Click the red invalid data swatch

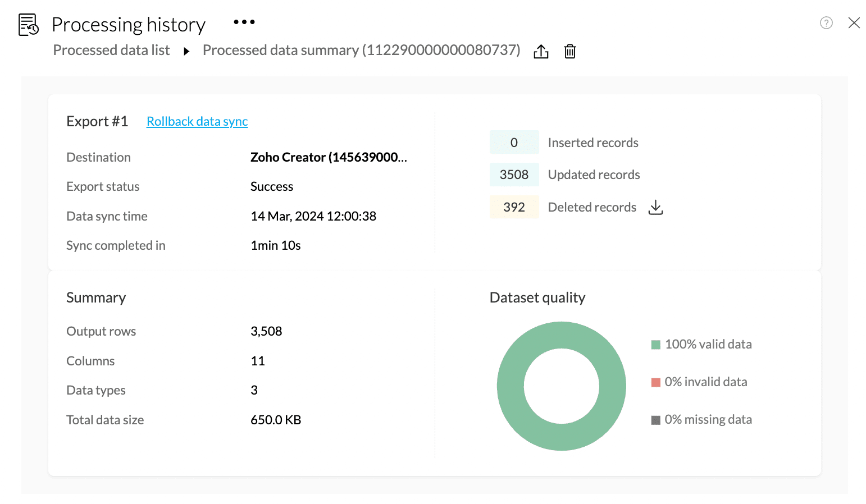click(x=655, y=383)
